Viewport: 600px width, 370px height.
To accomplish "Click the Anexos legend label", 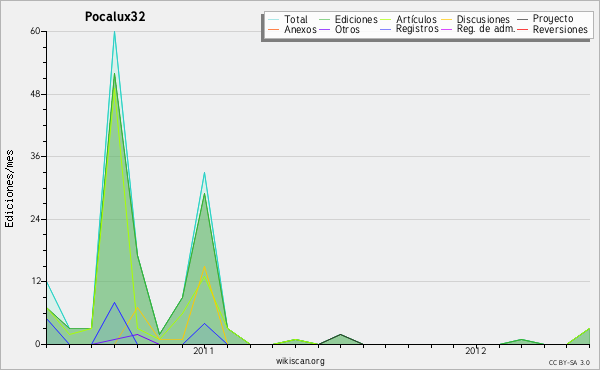I will [x=300, y=29].
